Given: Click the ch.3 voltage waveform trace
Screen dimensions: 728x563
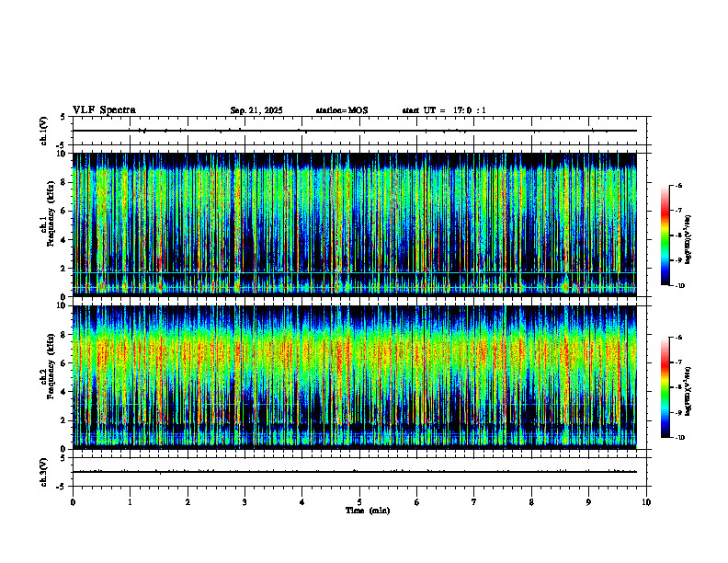Looking at the screenshot, I should coord(354,472).
